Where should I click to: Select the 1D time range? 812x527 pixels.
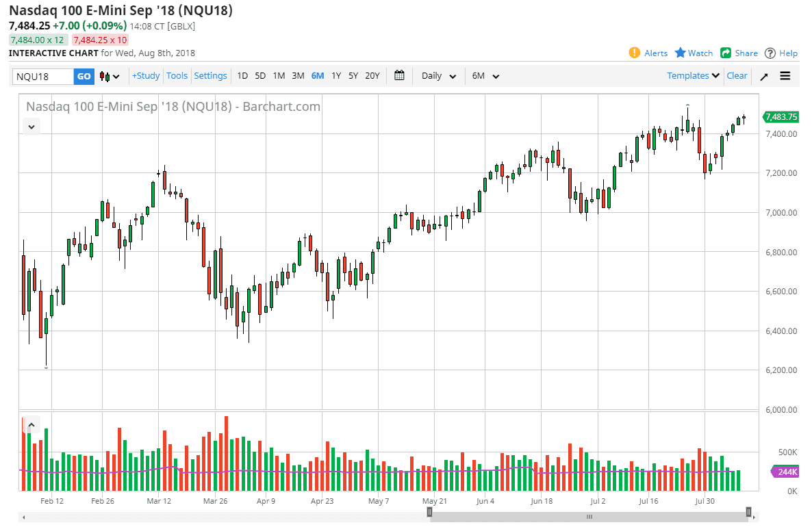pyautogui.click(x=242, y=76)
